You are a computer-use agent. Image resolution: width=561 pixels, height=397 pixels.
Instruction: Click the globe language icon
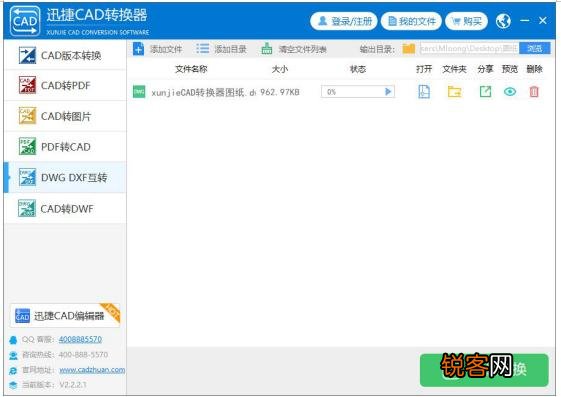(503, 21)
